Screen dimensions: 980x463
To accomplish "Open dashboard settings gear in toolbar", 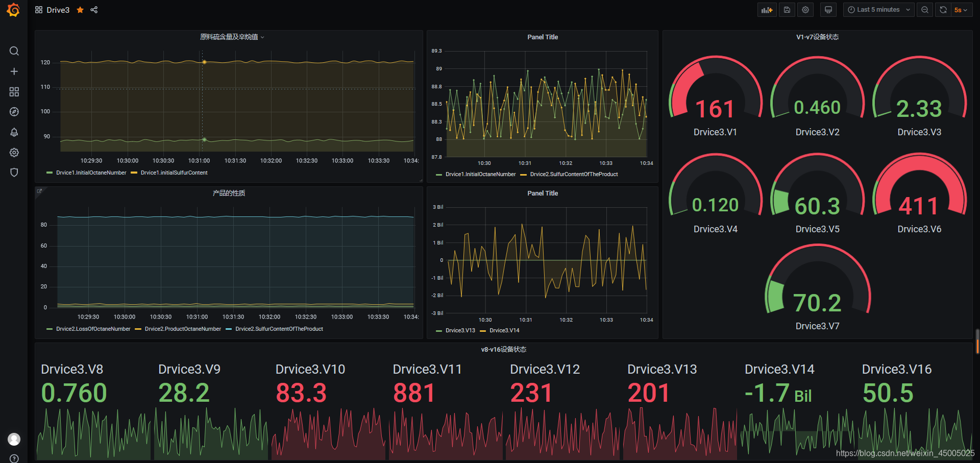I will click(x=805, y=10).
